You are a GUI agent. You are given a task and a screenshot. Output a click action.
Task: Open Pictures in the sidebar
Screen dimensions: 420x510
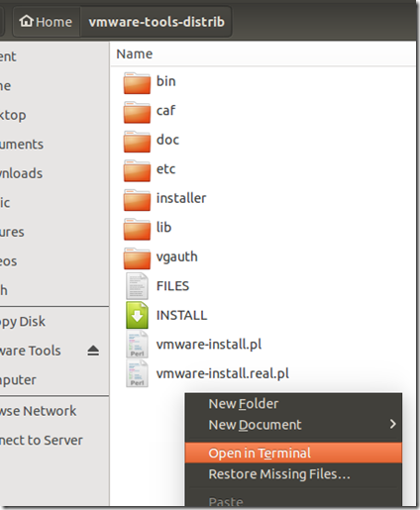click(x=54, y=232)
